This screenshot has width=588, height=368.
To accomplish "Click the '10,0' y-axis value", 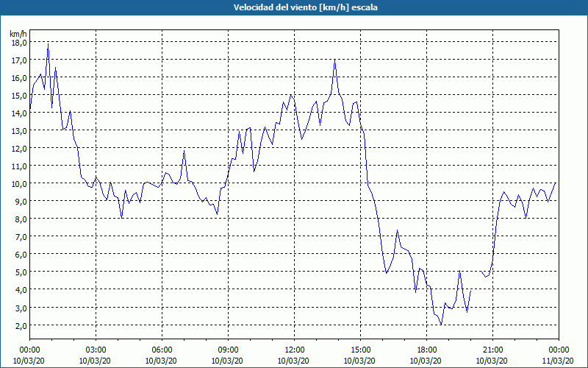I will click(x=19, y=184).
